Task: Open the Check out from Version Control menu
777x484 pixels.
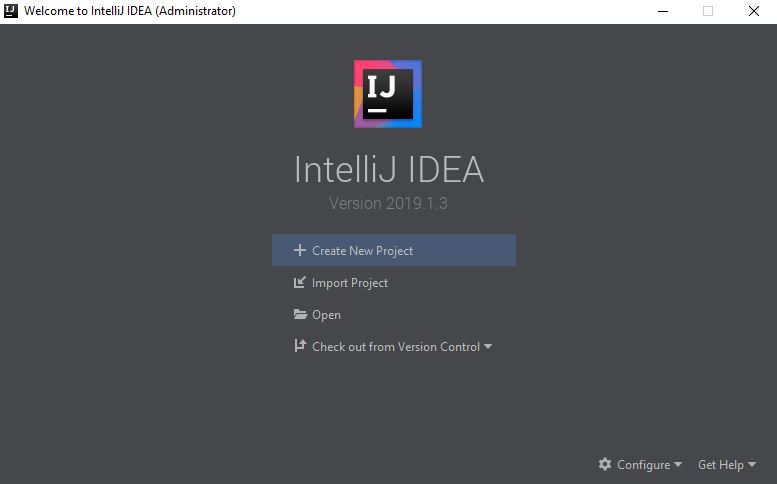Action: coord(395,347)
